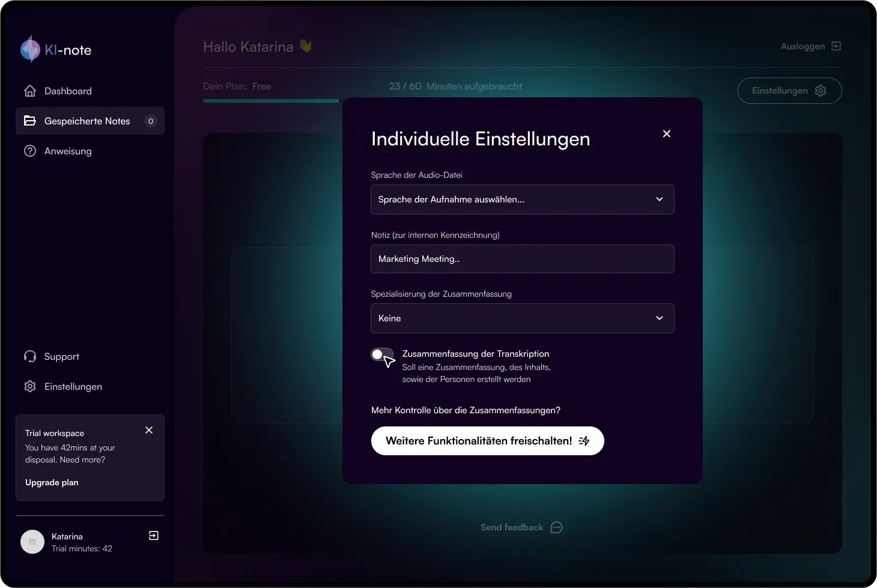Click the Send feedback chat bubble icon

point(557,527)
